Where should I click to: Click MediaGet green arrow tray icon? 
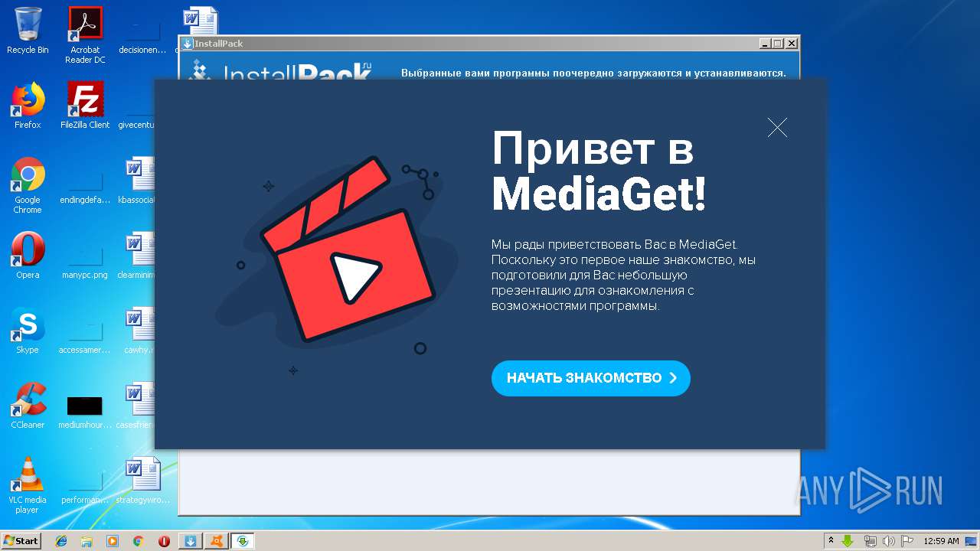tap(848, 541)
